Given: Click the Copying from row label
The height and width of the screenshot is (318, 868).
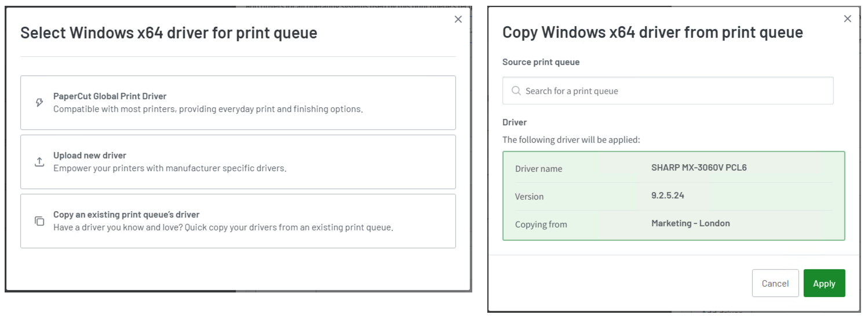Looking at the screenshot, I should 541,225.
